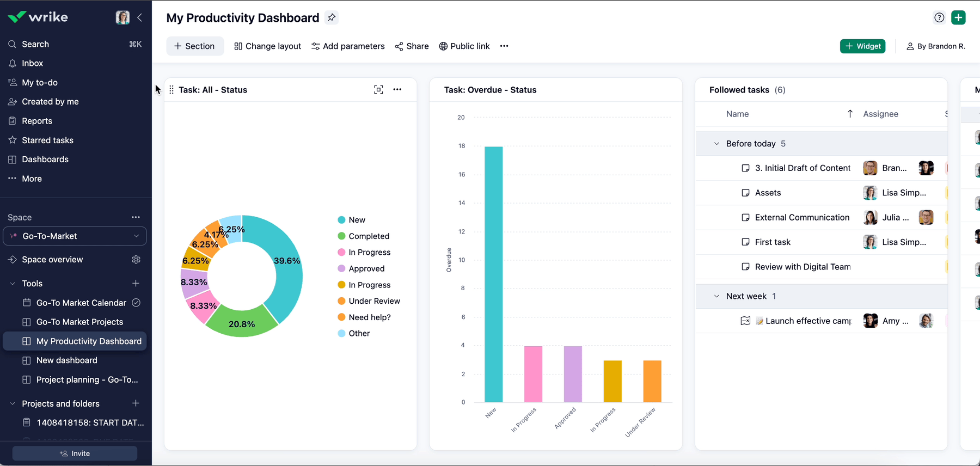Add a new tool with the plus icon
Image resolution: width=980 pixels, height=466 pixels.
(x=136, y=283)
